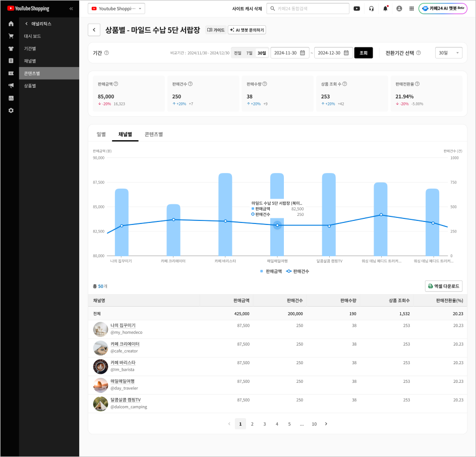Click help icon beside 상품 조회 수 card
The image size is (476, 457).
coord(344,84)
